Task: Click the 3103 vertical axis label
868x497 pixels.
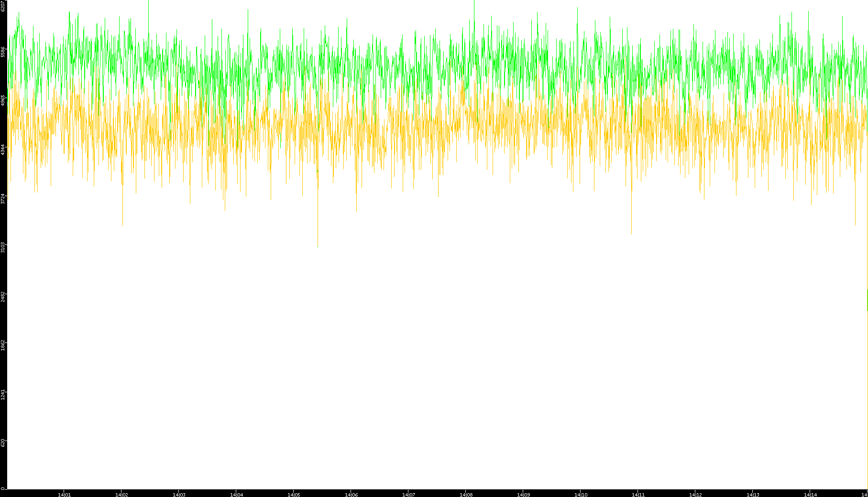Action: pos(3,247)
